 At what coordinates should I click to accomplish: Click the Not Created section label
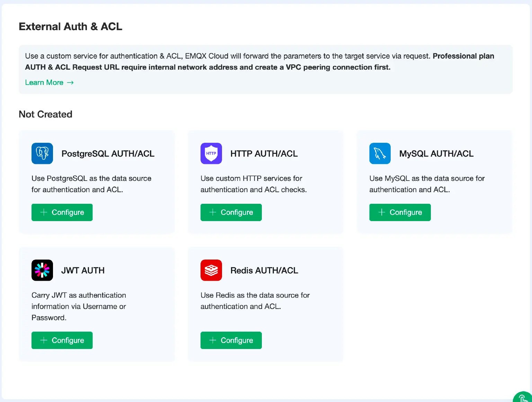pyautogui.click(x=45, y=114)
